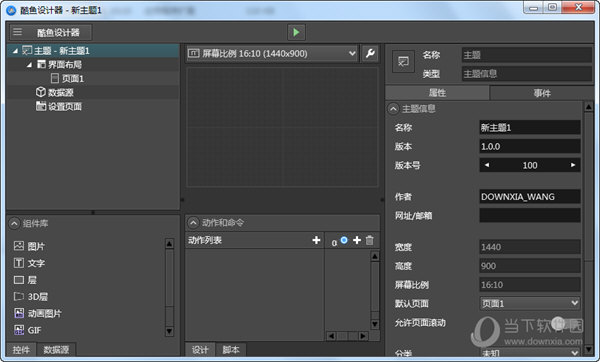Viewport: 600px width, 362px height.
Task: Select the GIF component icon
Action: (19, 330)
